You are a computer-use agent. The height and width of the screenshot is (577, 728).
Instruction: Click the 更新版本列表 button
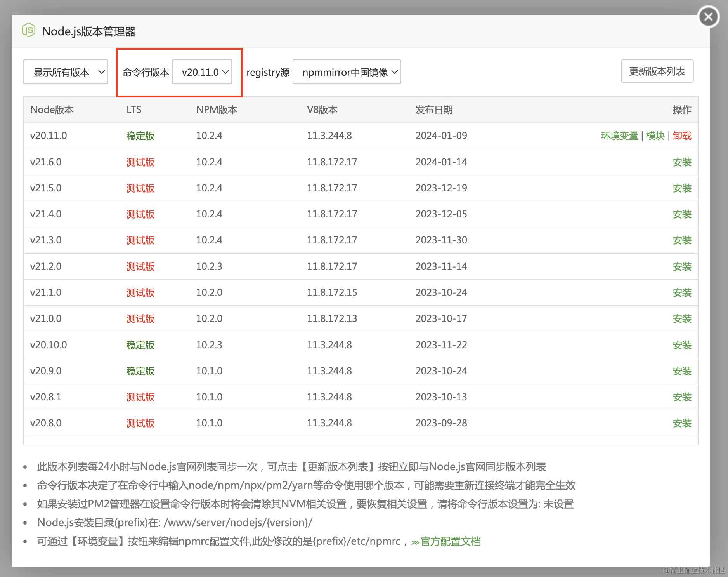coord(657,71)
